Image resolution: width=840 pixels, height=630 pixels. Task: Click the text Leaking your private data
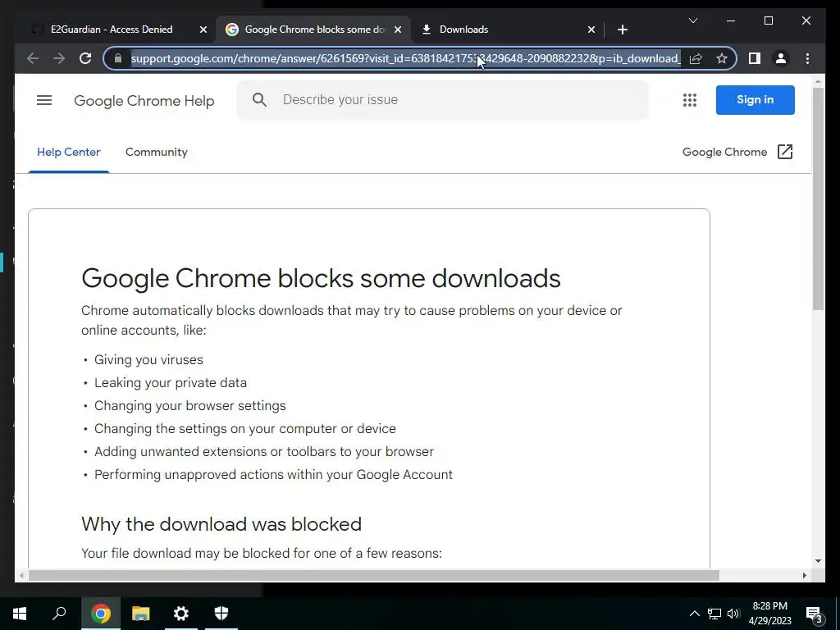tap(171, 382)
